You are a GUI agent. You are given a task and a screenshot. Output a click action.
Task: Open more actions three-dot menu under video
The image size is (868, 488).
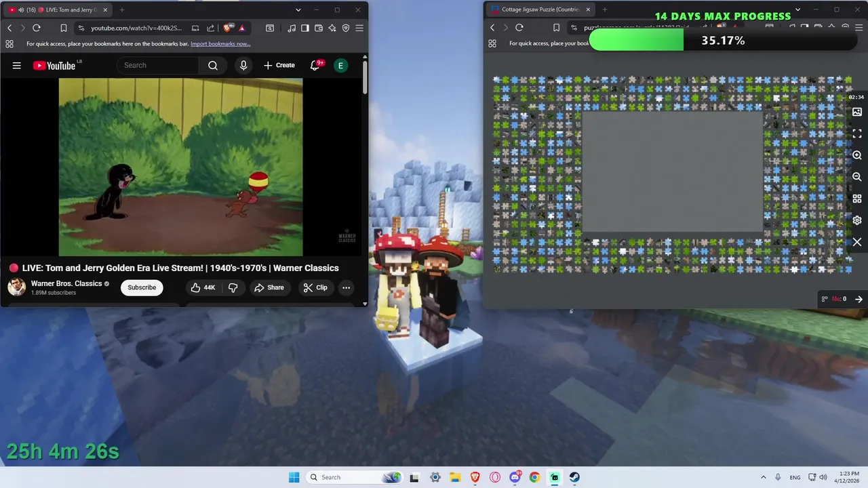click(346, 287)
